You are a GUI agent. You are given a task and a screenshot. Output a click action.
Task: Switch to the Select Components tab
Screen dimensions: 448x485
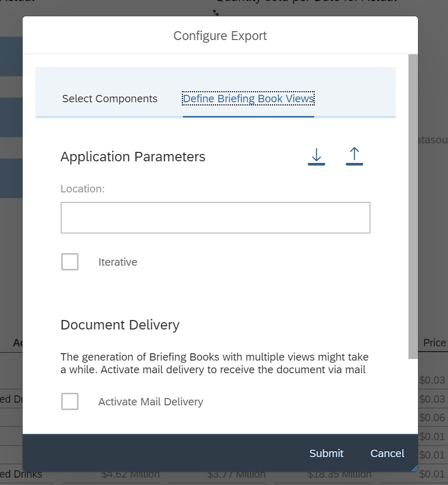(x=110, y=99)
